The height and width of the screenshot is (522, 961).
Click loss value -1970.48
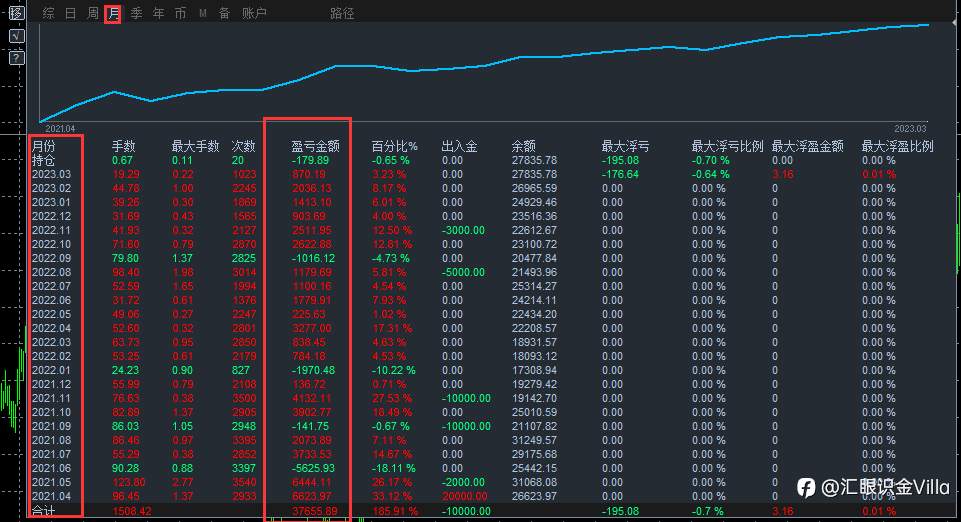click(x=313, y=371)
